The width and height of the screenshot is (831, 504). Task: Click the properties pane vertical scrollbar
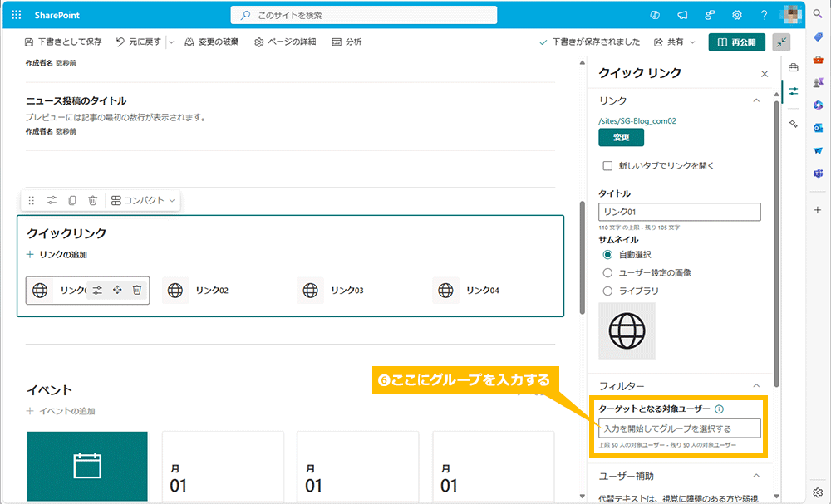(x=776, y=243)
